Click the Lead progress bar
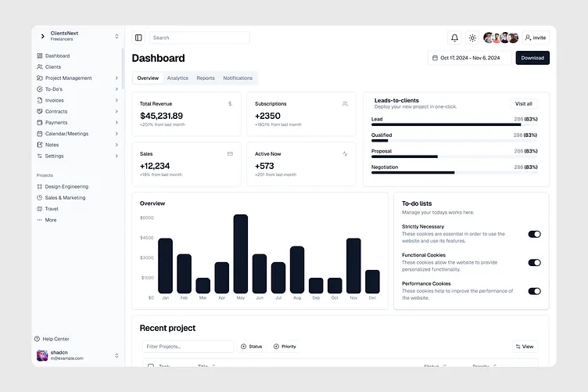The width and height of the screenshot is (588, 392). coord(454,124)
